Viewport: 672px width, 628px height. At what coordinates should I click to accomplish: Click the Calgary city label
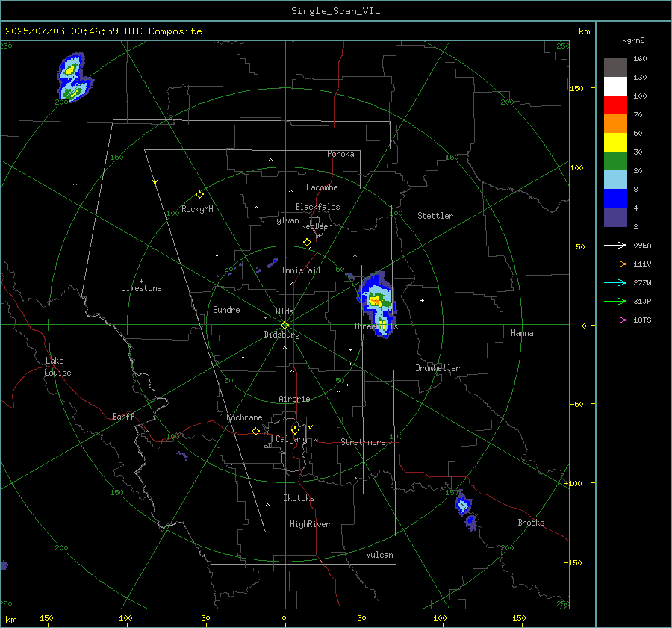(x=291, y=439)
